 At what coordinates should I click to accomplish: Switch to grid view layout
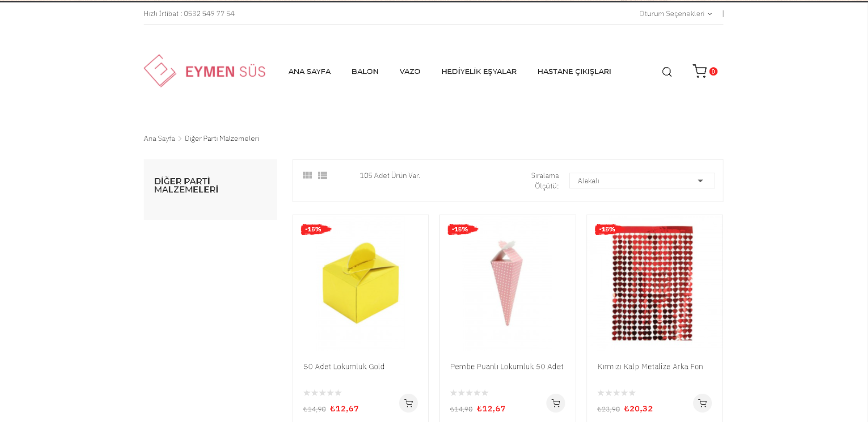pos(307,175)
